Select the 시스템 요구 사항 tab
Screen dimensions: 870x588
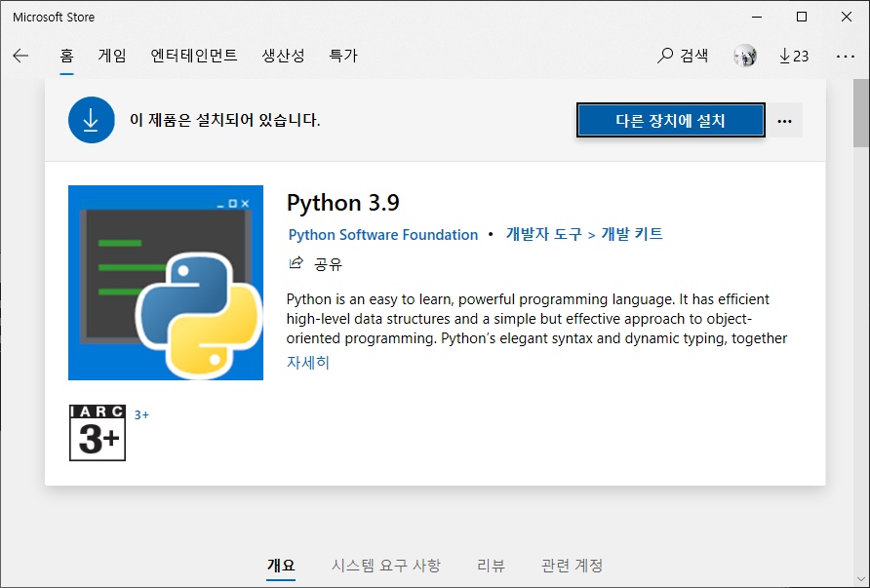(x=386, y=566)
